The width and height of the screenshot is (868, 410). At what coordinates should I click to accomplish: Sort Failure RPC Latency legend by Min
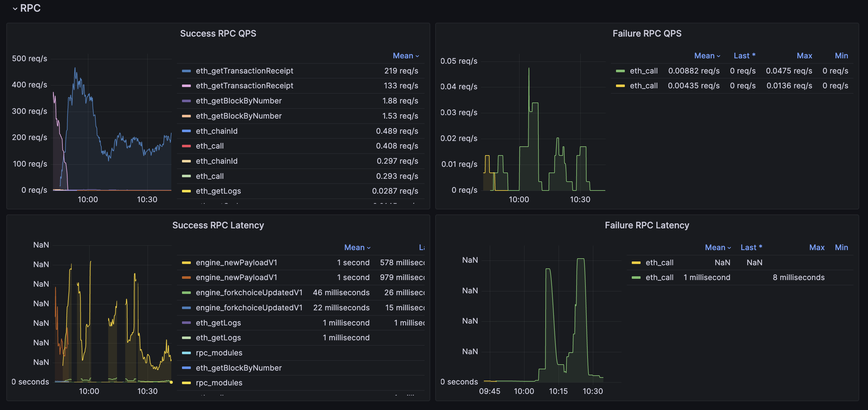(x=841, y=247)
